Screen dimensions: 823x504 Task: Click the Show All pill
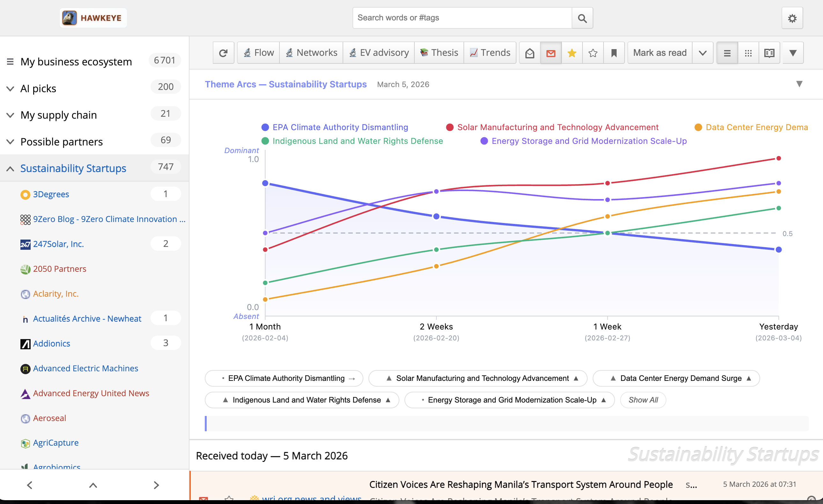[643, 400]
